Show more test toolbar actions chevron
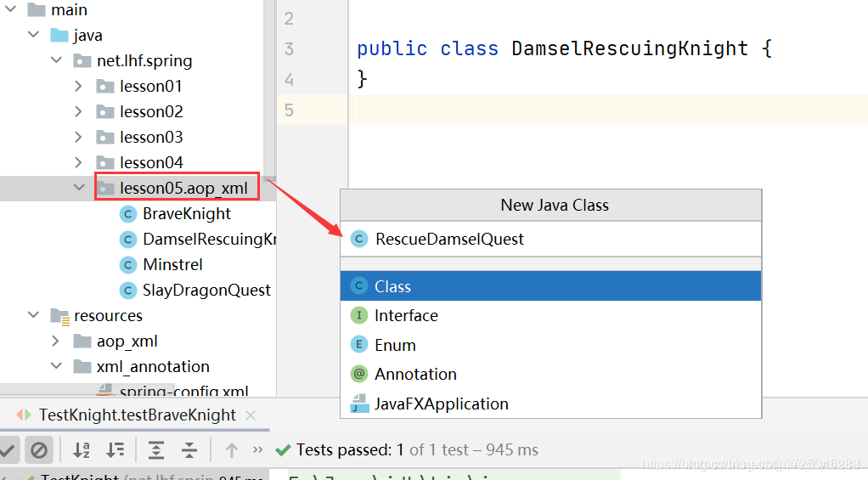Image resolution: width=868 pixels, height=480 pixels. pos(257,449)
